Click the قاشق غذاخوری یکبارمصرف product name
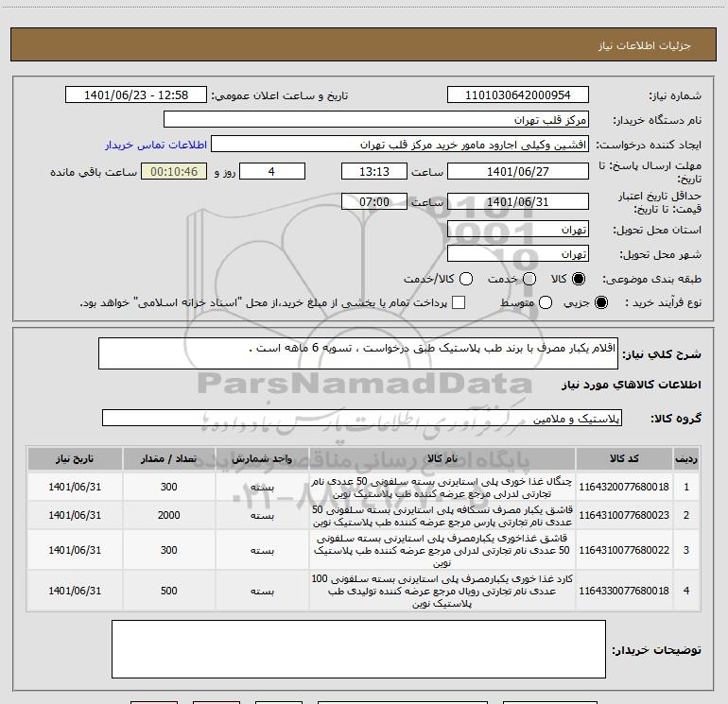The image size is (728, 704). click(x=442, y=550)
